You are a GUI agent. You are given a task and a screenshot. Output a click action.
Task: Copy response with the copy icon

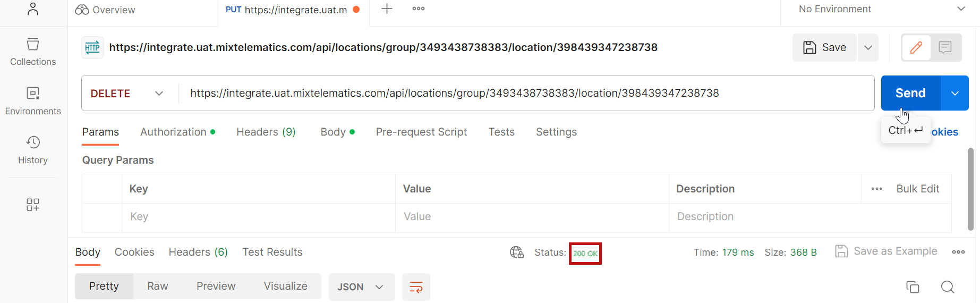click(x=913, y=287)
